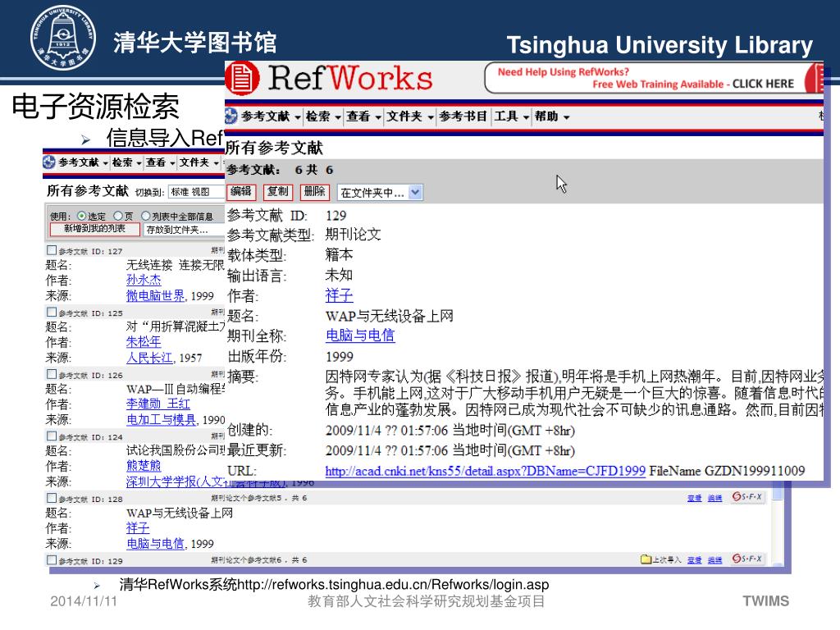This screenshot has height=630, width=840.
Task: Follow the acad.cnki.net URL link
Action: [x=486, y=472]
